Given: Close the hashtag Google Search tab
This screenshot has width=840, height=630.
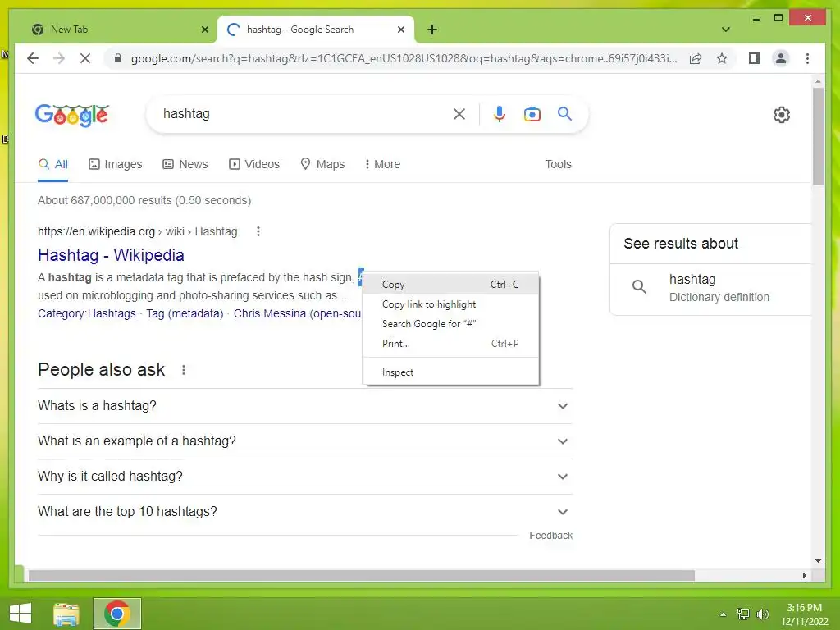Looking at the screenshot, I should (400, 30).
